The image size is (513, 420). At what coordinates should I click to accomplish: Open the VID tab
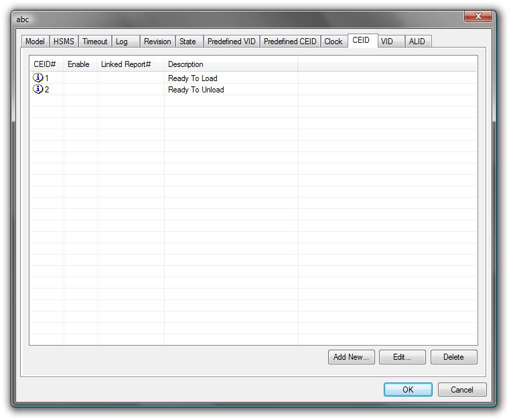[x=387, y=42]
